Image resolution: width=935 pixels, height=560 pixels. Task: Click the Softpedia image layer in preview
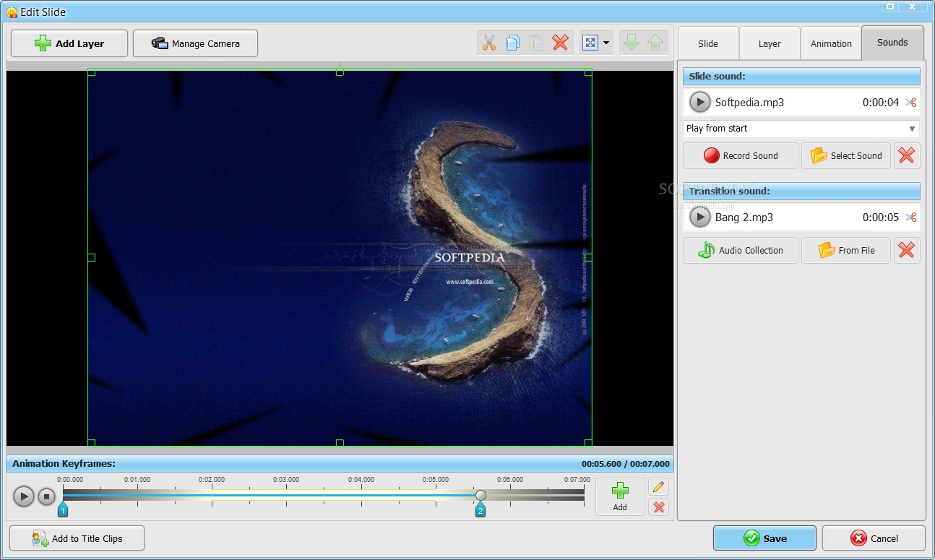tap(340, 257)
